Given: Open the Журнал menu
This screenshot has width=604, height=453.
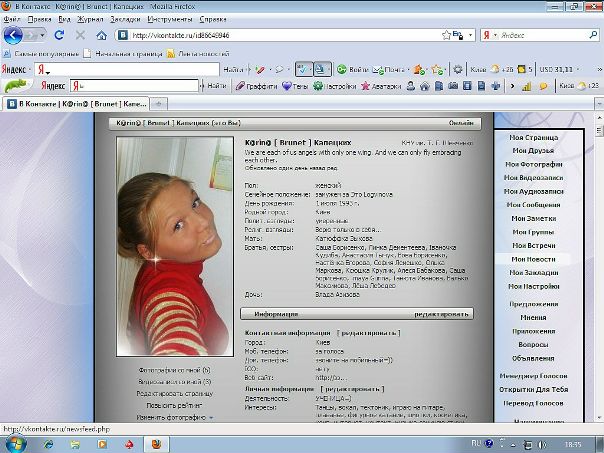Looking at the screenshot, I should (90, 19).
